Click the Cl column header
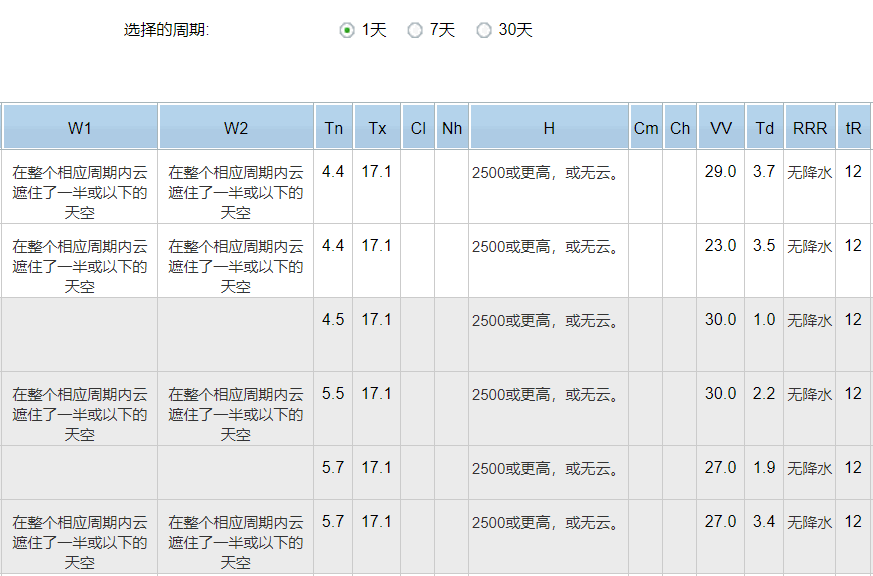 [418, 127]
